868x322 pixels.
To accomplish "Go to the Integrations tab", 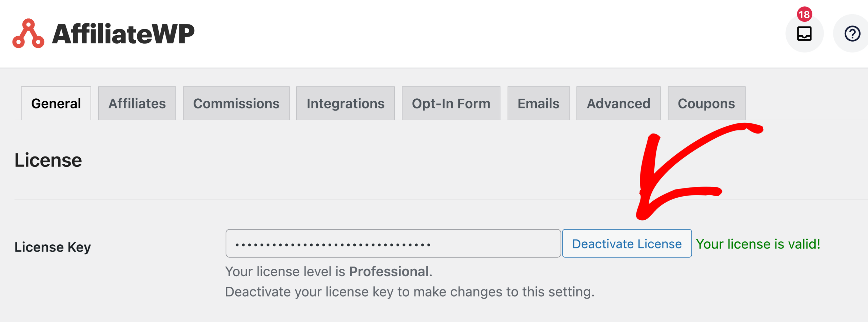I will click(346, 103).
